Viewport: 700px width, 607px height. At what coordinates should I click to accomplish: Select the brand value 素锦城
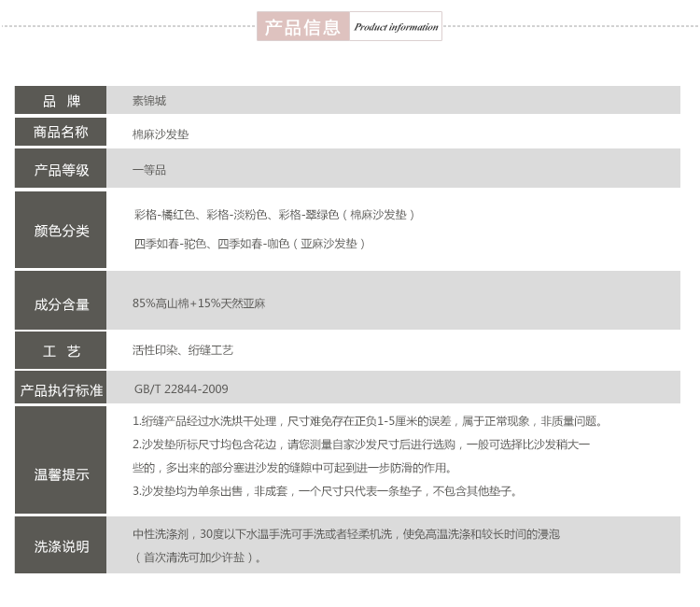149,101
